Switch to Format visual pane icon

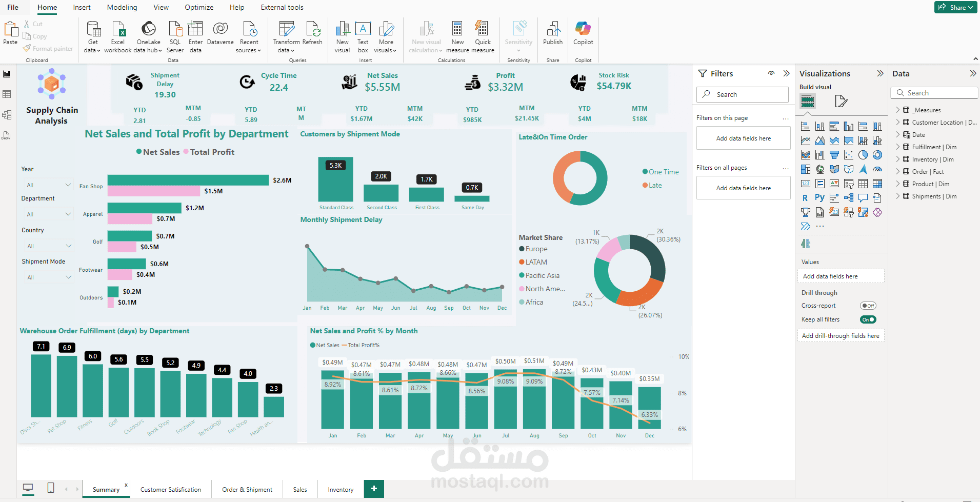coord(841,101)
